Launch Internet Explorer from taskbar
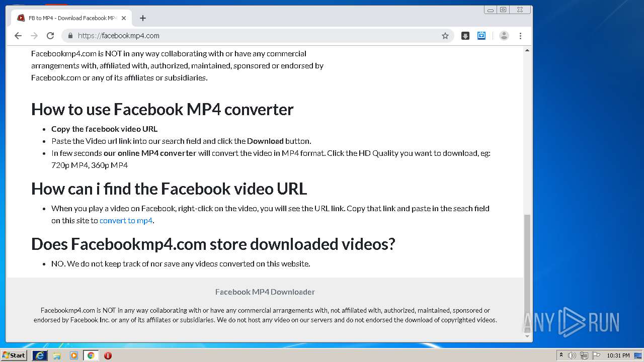644x362 pixels. click(x=40, y=355)
